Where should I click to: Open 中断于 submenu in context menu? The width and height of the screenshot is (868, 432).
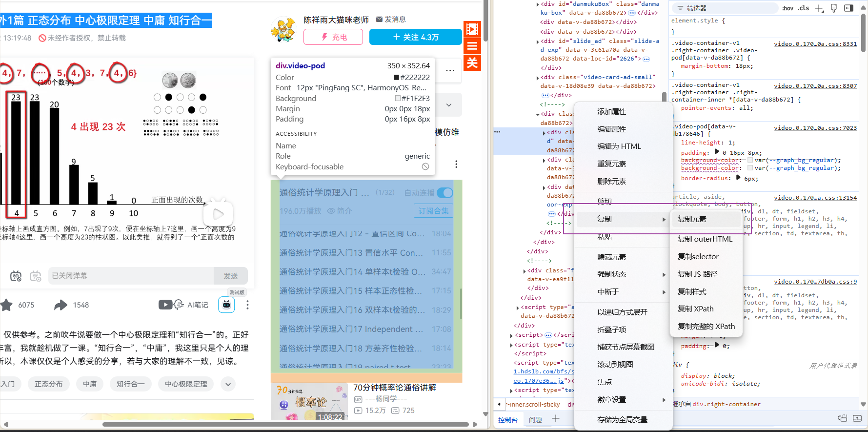pyautogui.click(x=623, y=292)
